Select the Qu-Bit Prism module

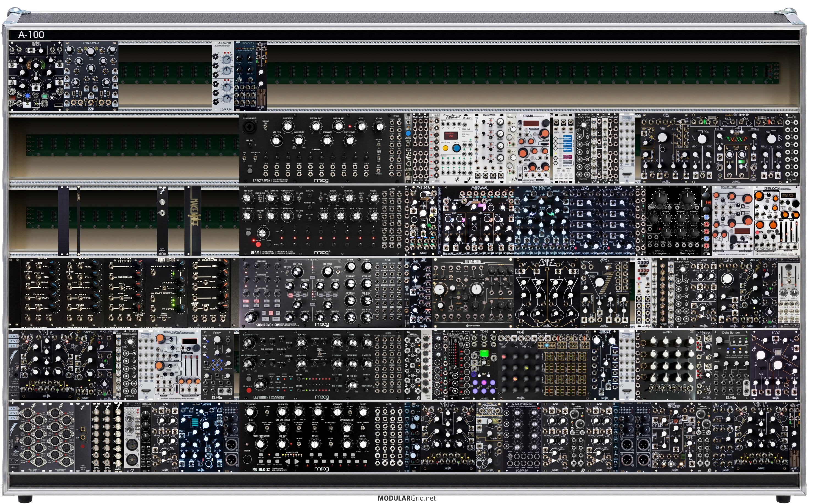pos(218,365)
